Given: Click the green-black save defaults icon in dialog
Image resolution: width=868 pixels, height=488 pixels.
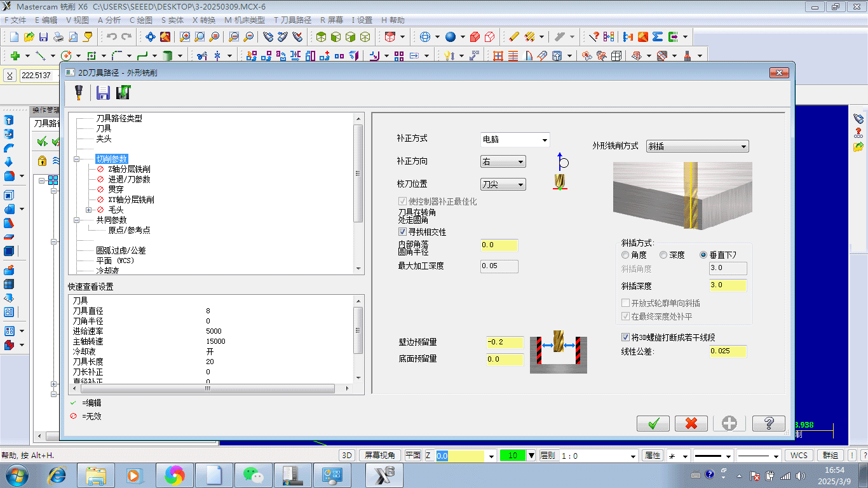Looking at the screenshot, I should coord(123,93).
